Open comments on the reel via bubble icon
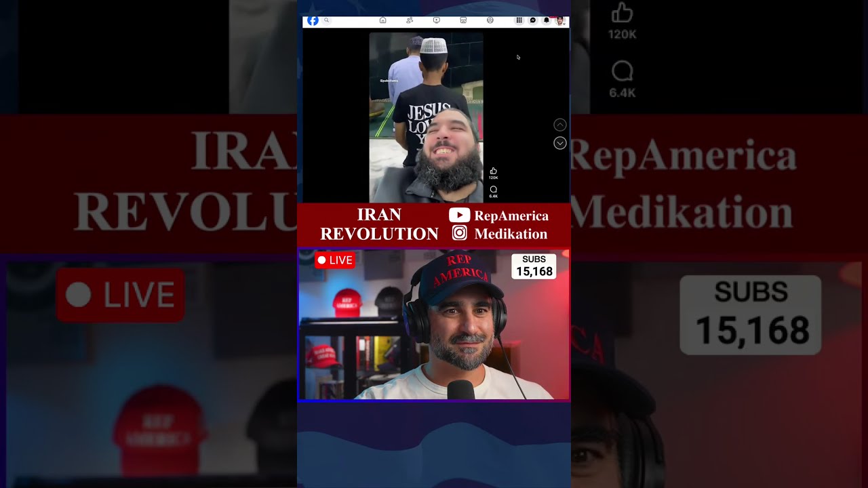The image size is (868, 488). [493, 190]
